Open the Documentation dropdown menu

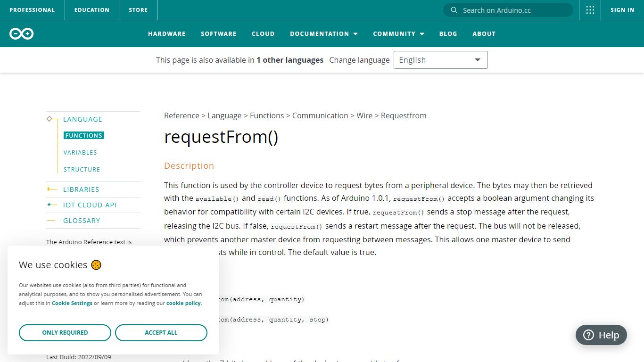(324, 33)
